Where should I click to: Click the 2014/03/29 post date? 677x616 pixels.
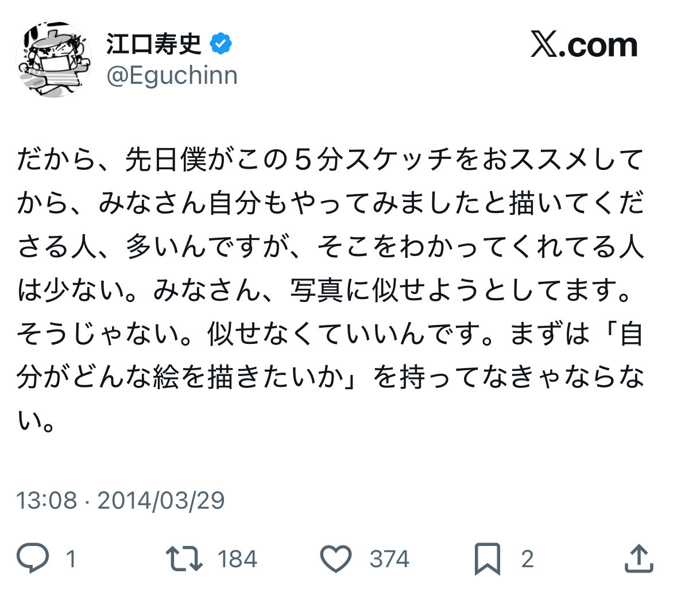(x=161, y=500)
